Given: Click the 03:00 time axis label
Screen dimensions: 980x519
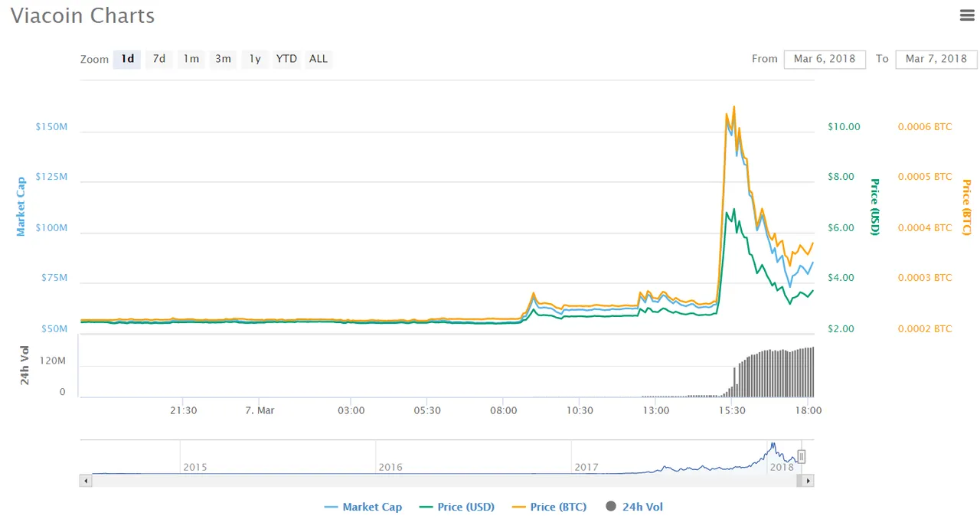Looking at the screenshot, I should click(351, 410).
